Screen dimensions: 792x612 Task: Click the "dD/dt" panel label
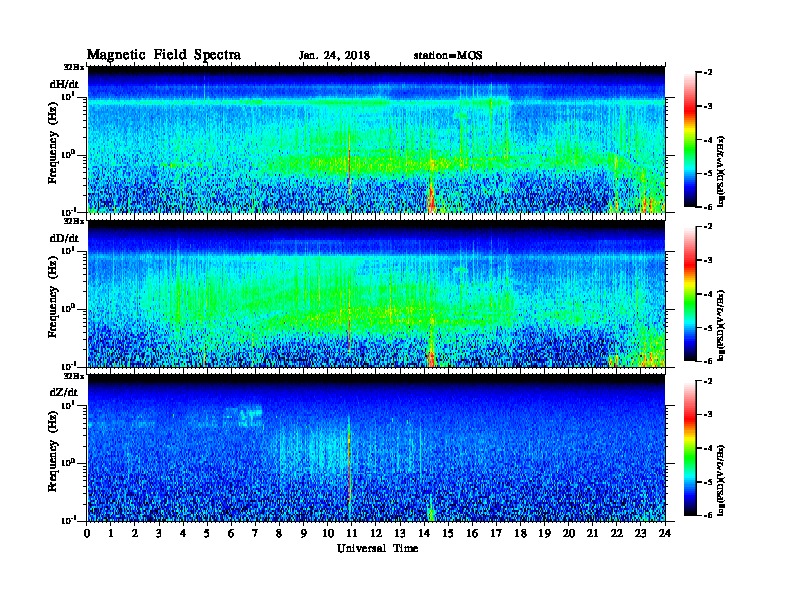tap(64, 238)
